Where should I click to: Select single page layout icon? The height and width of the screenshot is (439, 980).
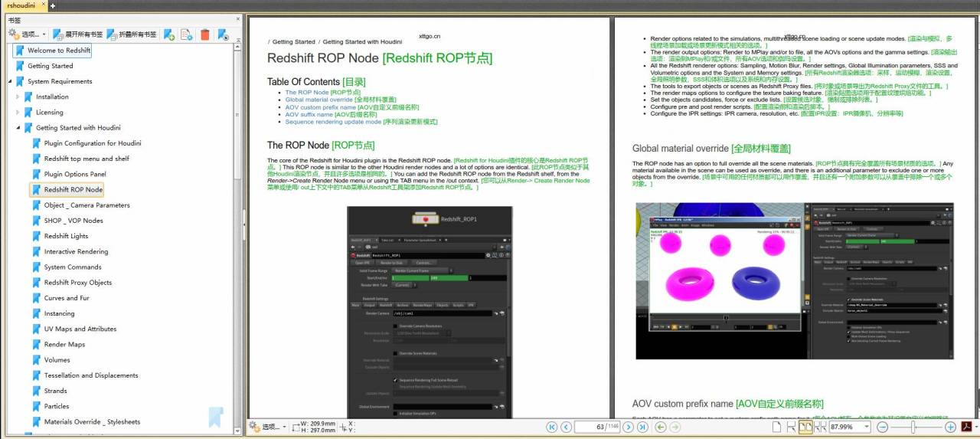tap(777, 427)
